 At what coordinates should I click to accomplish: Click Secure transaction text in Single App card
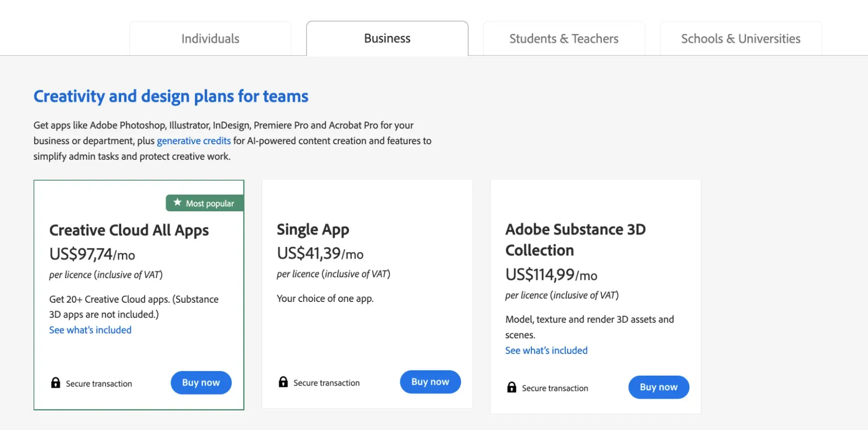[327, 383]
